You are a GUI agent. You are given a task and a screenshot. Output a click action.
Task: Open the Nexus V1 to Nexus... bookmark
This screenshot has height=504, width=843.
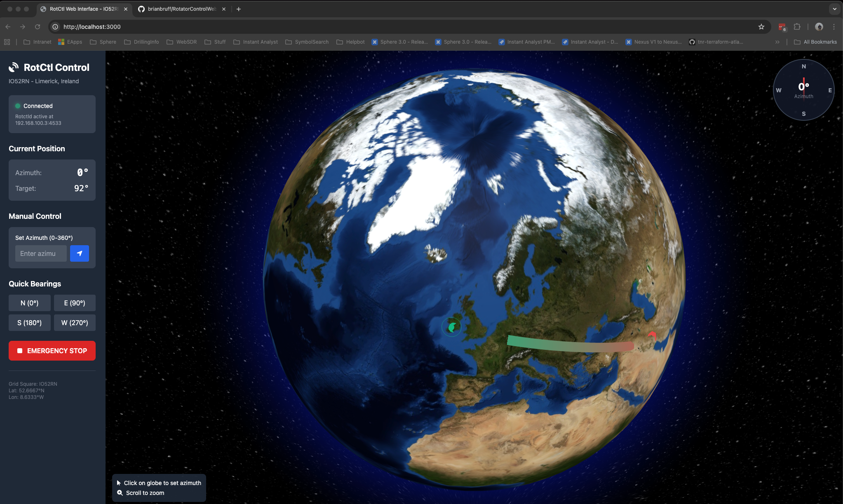[x=654, y=42]
